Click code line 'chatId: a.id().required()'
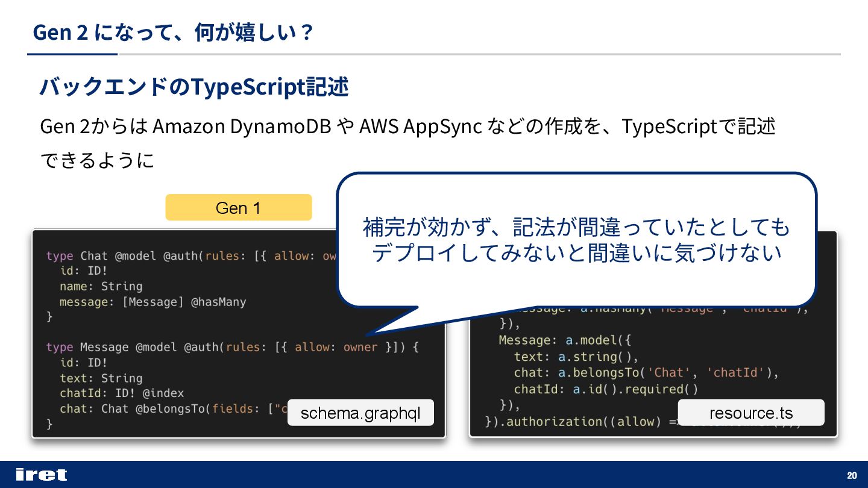Screen dimensions: 868x488 pos(606,389)
